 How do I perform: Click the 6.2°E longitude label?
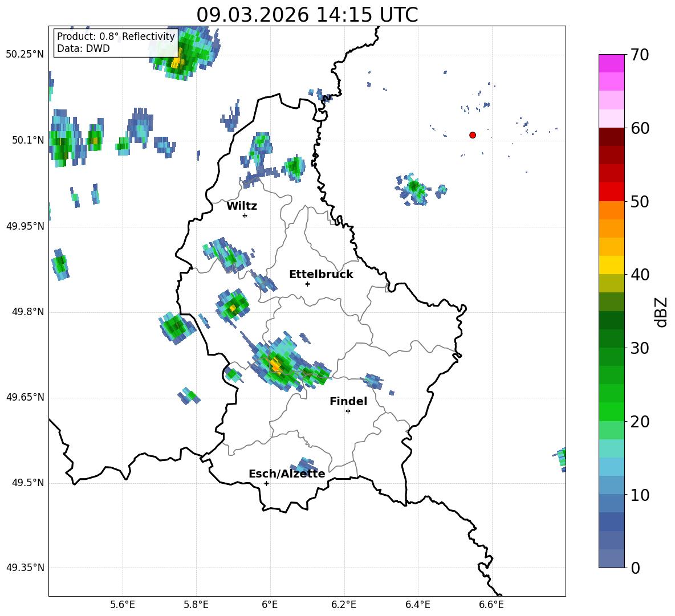click(344, 605)
